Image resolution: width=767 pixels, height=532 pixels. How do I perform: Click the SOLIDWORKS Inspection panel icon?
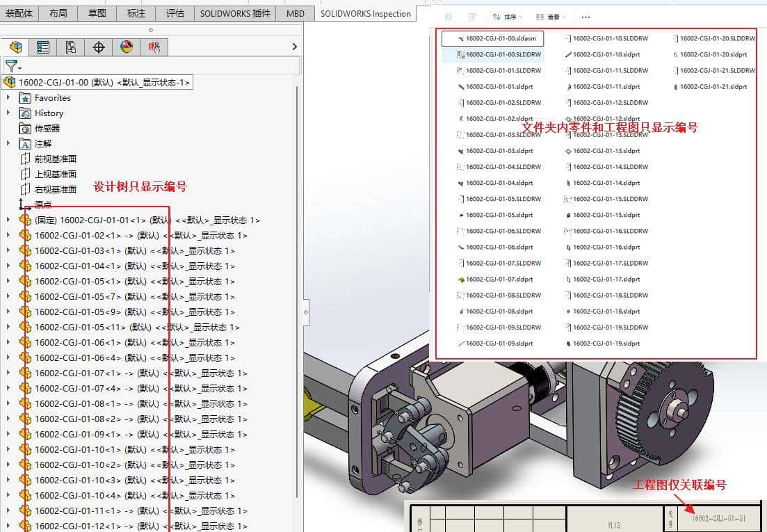pyautogui.click(x=154, y=47)
